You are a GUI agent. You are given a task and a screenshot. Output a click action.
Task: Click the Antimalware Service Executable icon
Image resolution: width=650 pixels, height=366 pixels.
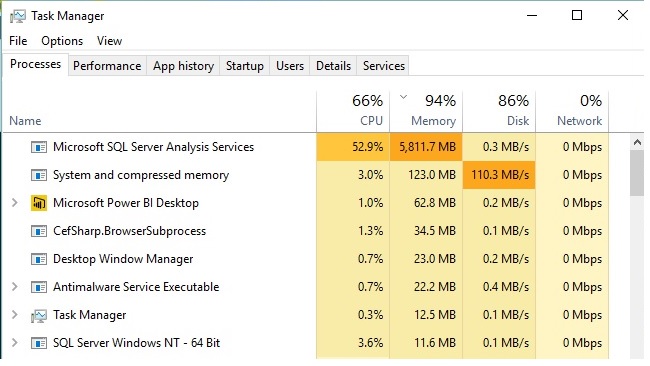[x=39, y=287]
